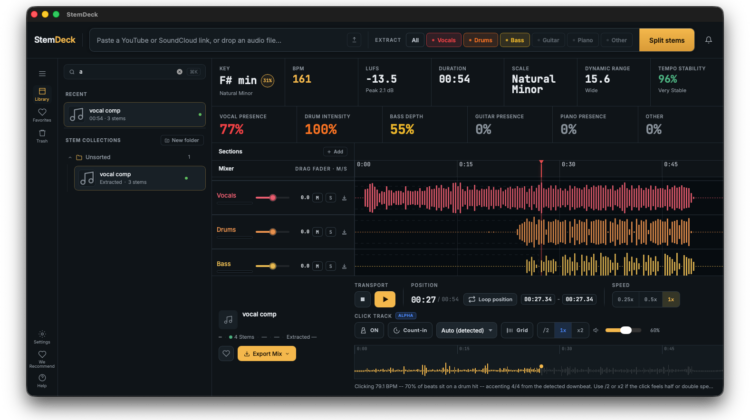Solo the Bass stem
This screenshot has width=750, height=420.
(331, 266)
